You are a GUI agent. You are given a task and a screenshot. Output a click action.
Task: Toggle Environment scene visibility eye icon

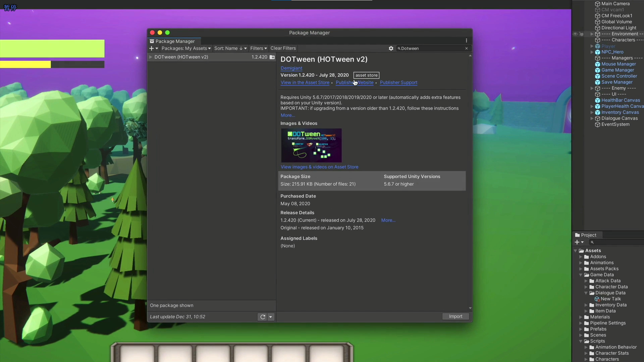coord(575,34)
